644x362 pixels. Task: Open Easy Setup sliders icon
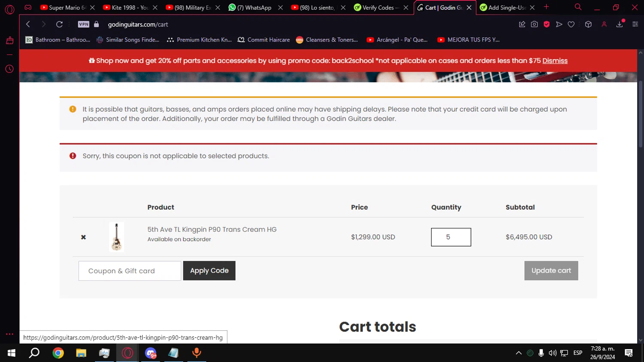pyautogui.click(x=635, y=24)
